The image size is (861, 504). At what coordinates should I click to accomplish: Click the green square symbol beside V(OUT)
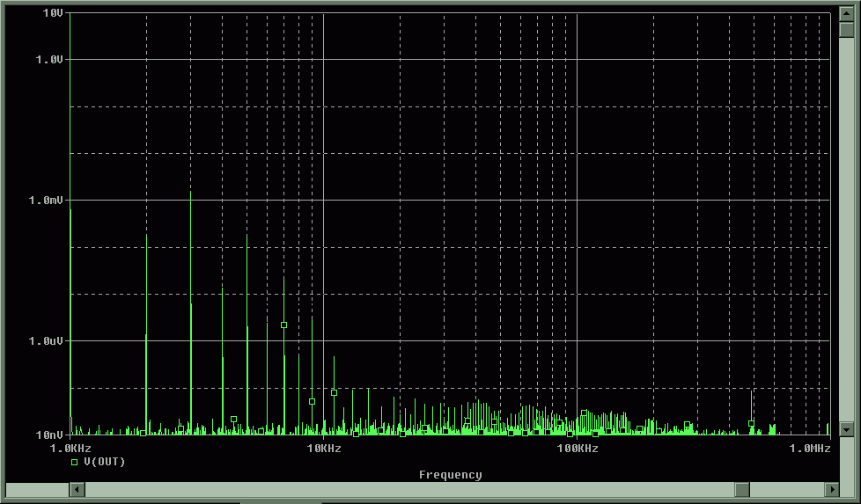click(x=74, y=462)
